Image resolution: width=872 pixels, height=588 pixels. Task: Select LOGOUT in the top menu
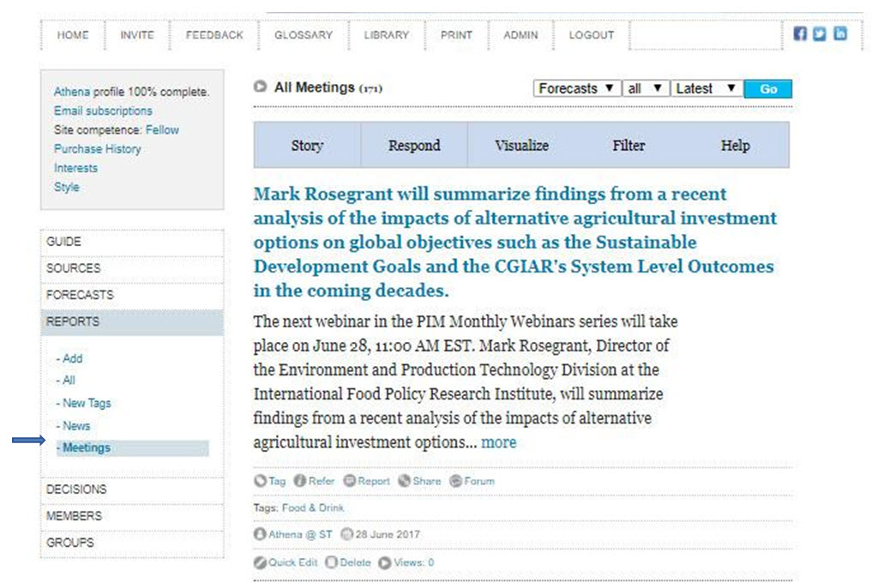click(x=592, y=35)
